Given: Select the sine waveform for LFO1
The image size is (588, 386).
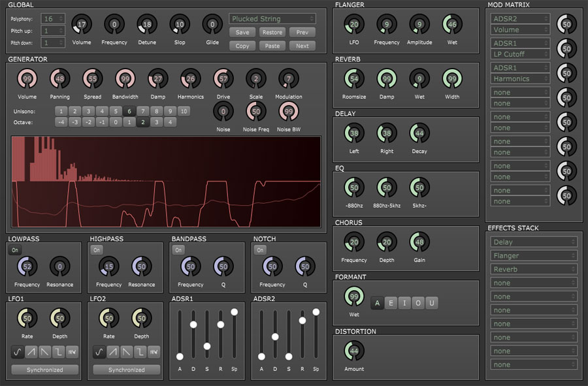Looking at the screenshot, I should (x=16, y=351).
